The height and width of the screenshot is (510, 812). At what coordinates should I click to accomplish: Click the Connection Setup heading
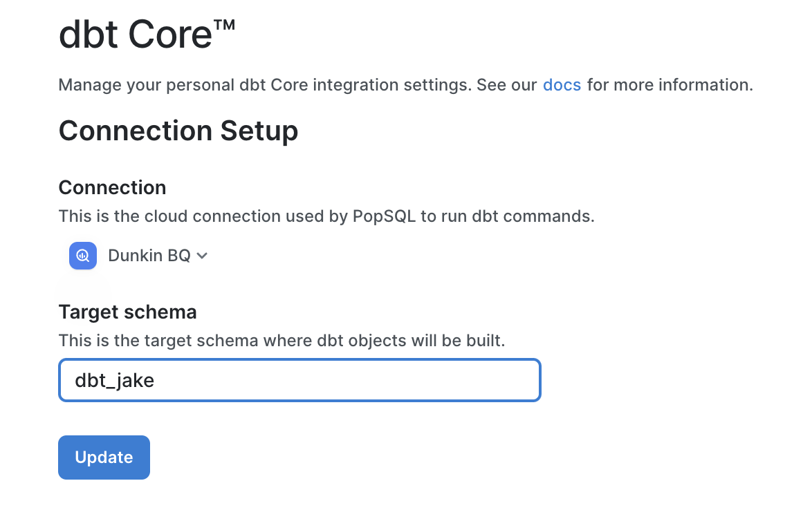pyautogui.click(x=178, y=131)
